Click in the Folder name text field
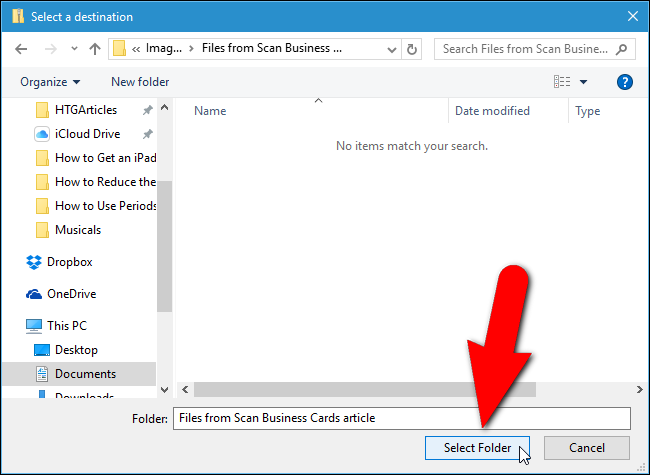This screenshot has width=650, height=475. coord(400,418)
